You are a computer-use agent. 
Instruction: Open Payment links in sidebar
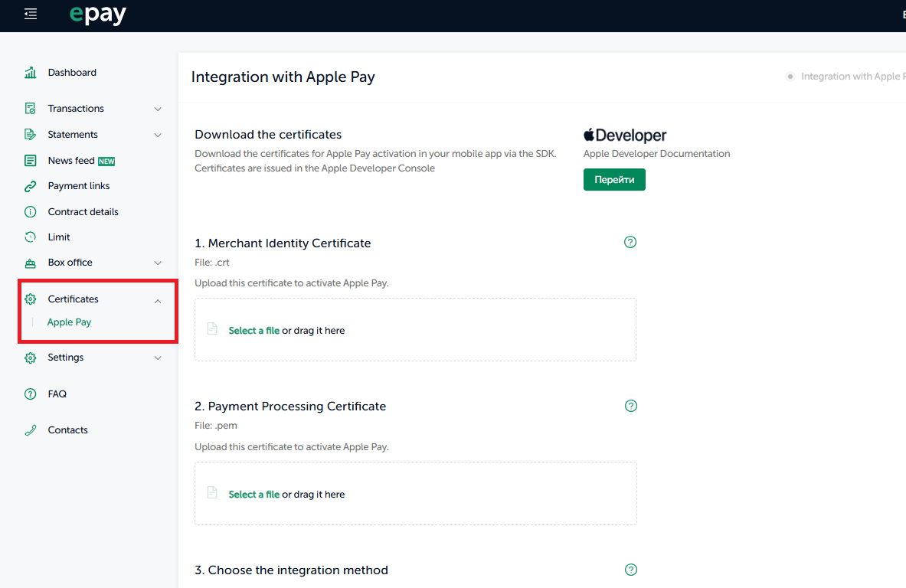(79, 185)
